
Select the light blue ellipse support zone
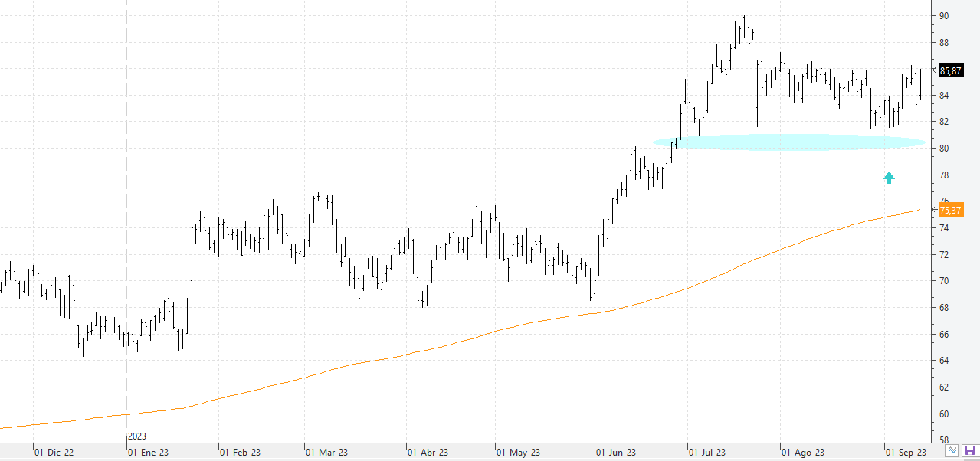click(x=789, y=142)
